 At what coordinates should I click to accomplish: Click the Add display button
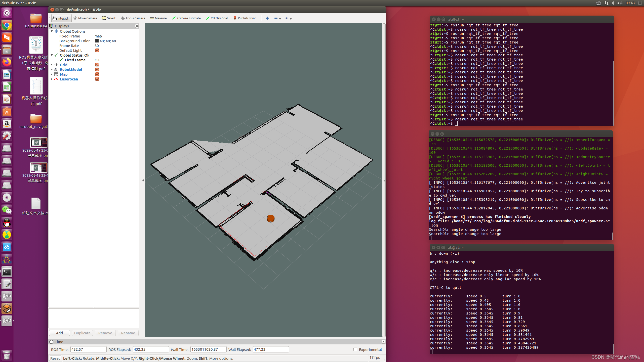coord(59,333)
